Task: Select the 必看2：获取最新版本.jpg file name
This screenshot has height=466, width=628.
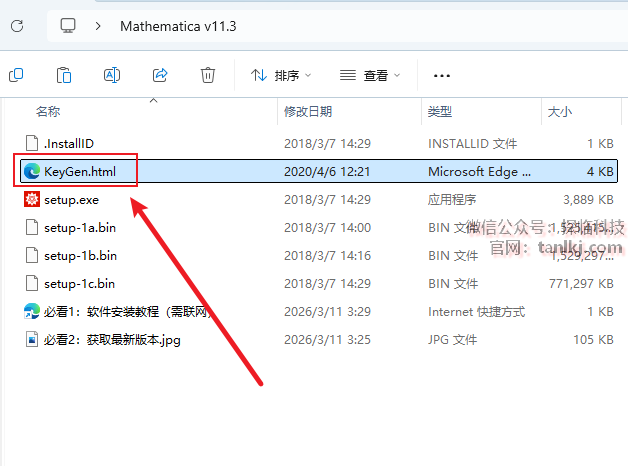Action: click(112, 339)
